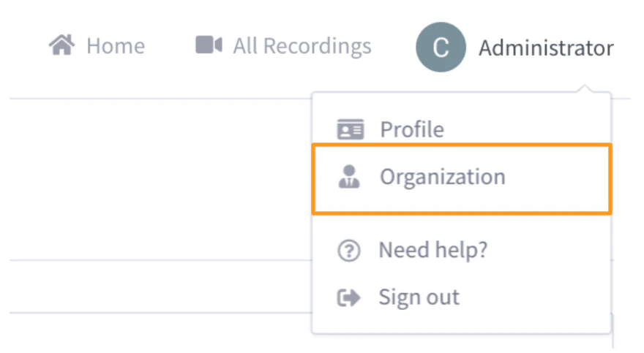
Task: Click the video camera recordings icon
Action: [209, 46]
